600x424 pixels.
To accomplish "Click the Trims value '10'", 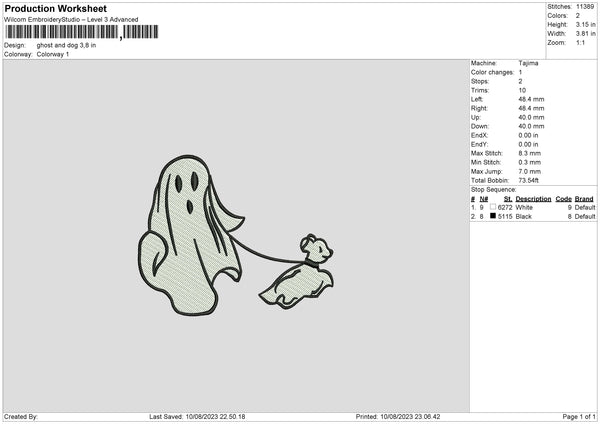I will 522,90.
